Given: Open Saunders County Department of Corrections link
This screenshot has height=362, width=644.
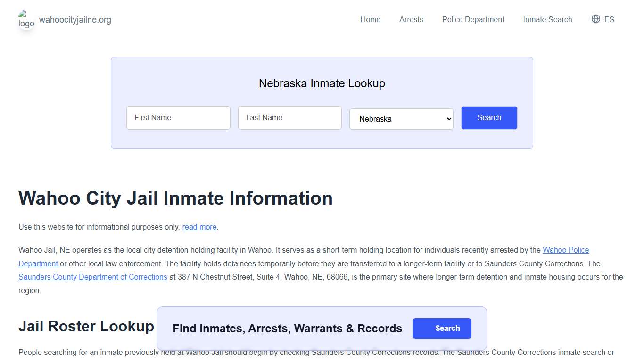Looking at the screenshot, I should (92, 277).
